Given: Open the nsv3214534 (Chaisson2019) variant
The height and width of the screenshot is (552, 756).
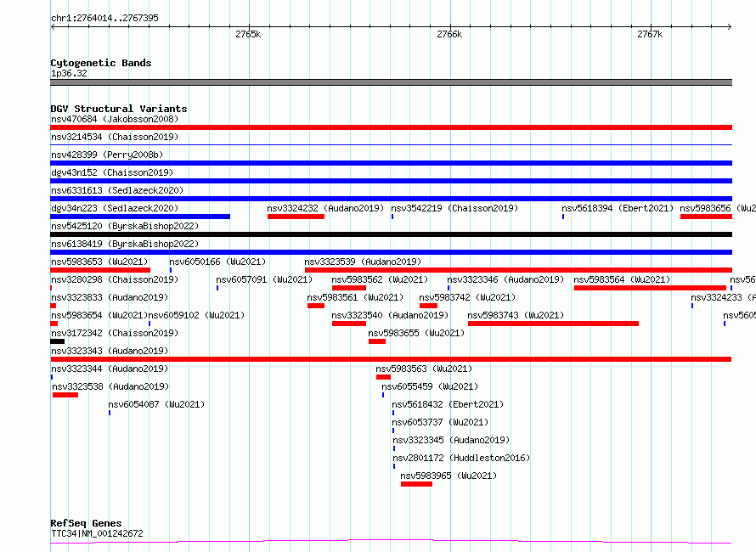Looking at the screenshot, I should click(x=115, y=137).
